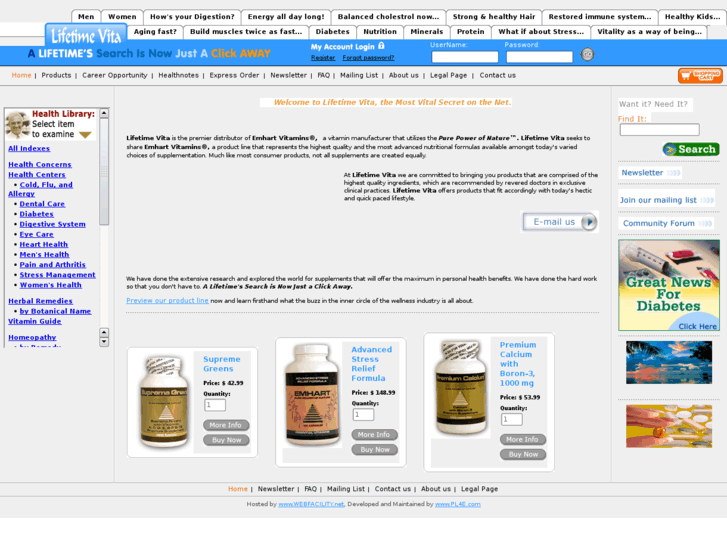
Task: Open the All Indexes link
Action: tap(29, 148)
